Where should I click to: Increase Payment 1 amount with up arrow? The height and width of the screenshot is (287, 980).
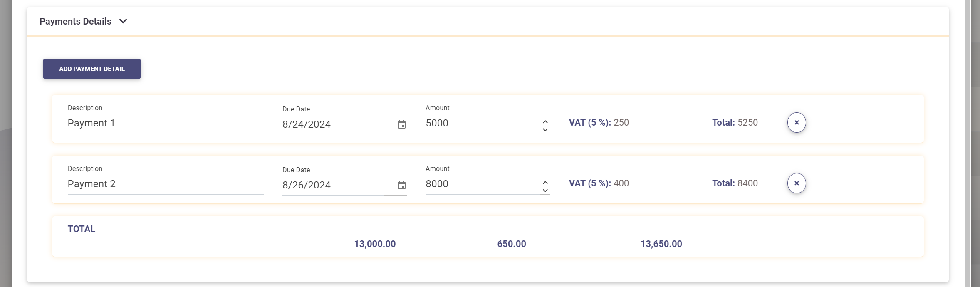[545, 121]
